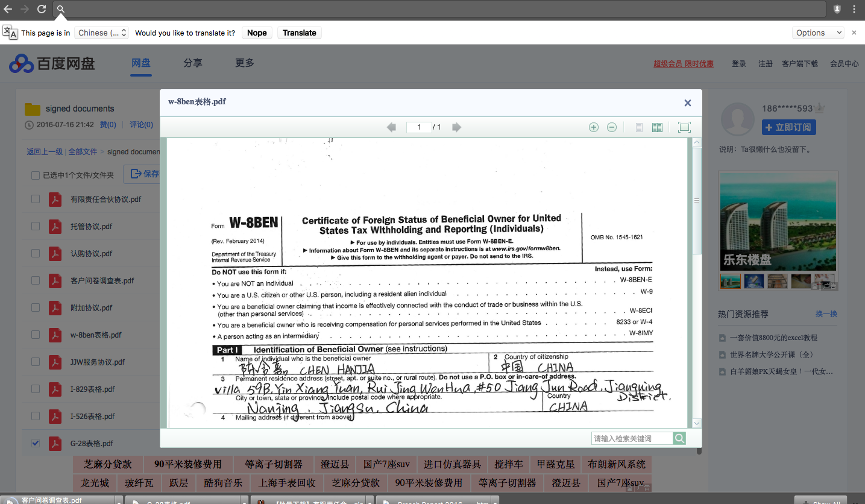Go to next page in PDF viewer
Screen dimensions: 865x504
(456, 127)
